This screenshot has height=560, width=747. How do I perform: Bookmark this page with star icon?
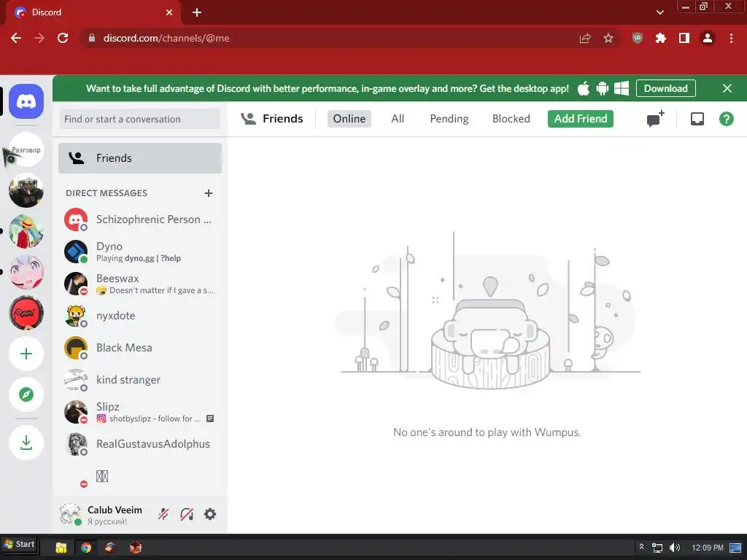click(608, 38)
